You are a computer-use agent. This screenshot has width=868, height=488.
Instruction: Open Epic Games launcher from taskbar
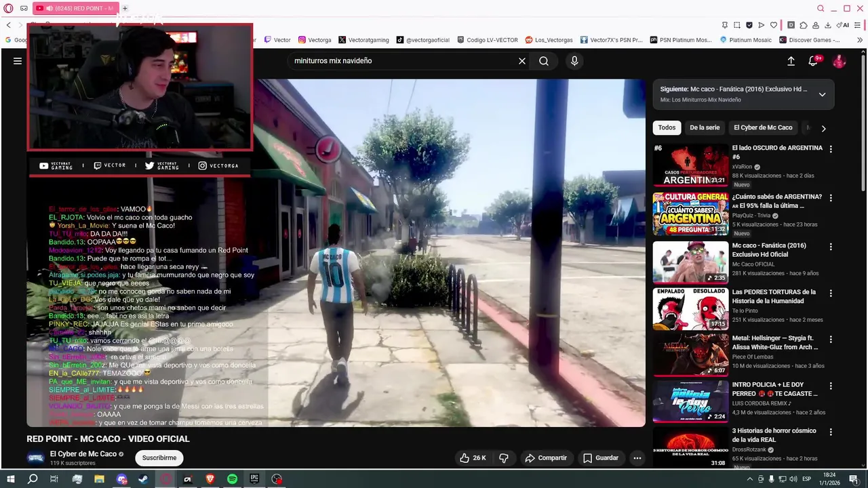254,479
